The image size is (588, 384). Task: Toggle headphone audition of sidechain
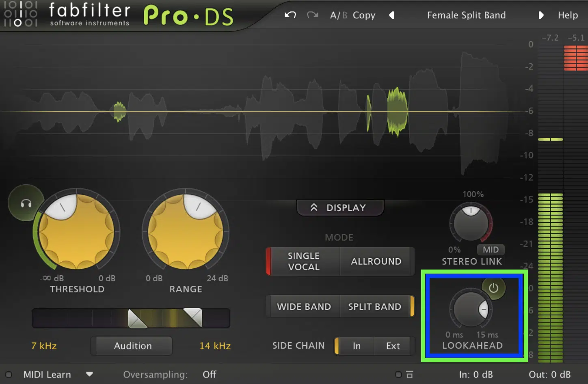pos(26,203)
